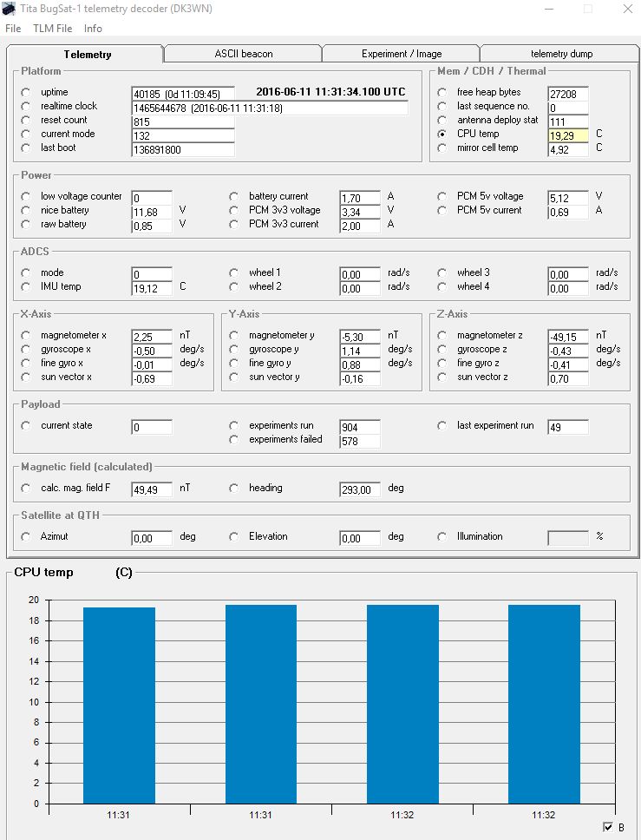The image size is (641, 840).
Task: Select the magnetometer y radio button
Action: click(x=233, y=335)
